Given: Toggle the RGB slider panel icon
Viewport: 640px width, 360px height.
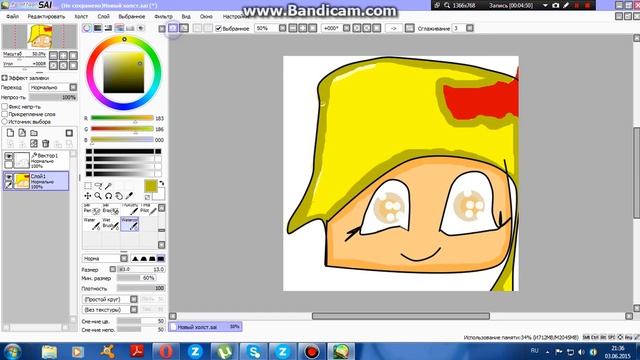Looking at the screenshot, I should click(x=98, y=28).
